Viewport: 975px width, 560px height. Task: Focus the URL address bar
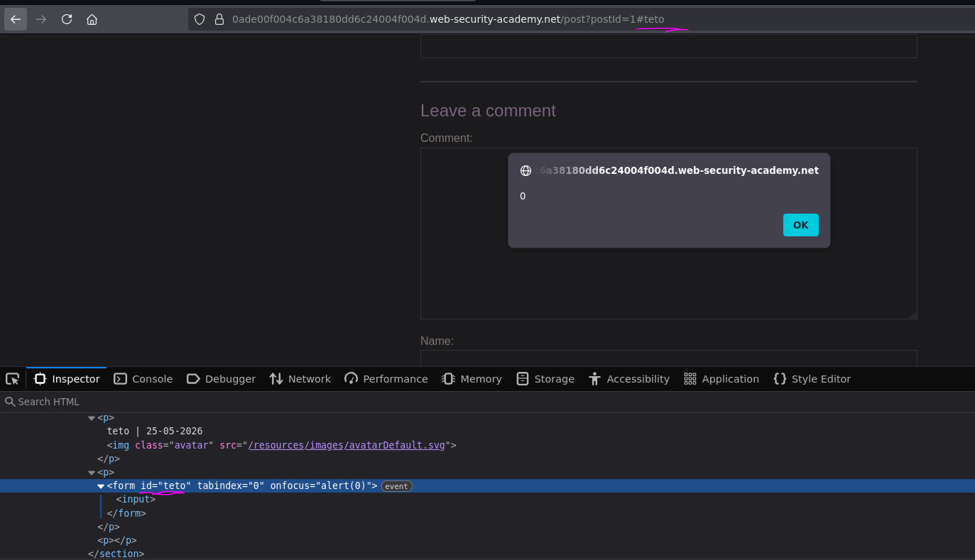[x=582, y=19]
